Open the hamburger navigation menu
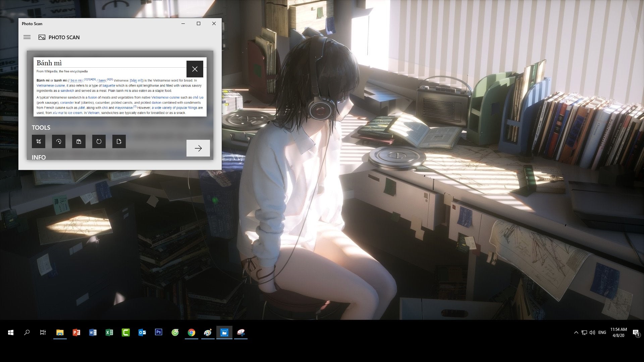 (27, 37)
